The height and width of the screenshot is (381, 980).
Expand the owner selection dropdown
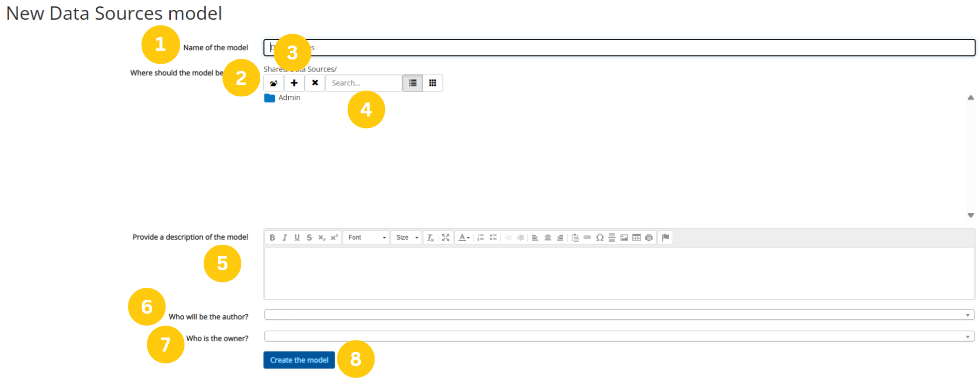coord(619,336)
